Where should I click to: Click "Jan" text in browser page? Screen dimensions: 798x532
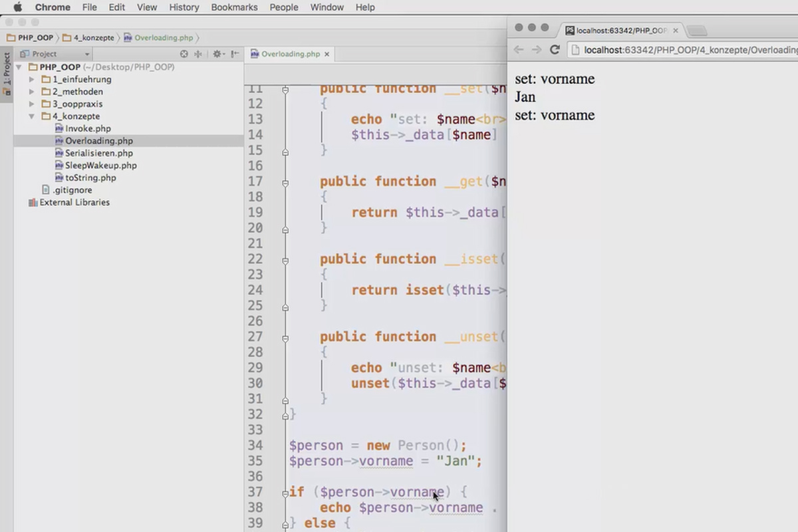point(525,97)
